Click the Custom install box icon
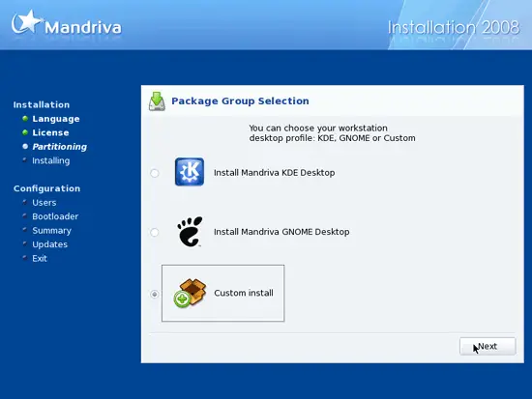 click(190, 293)
